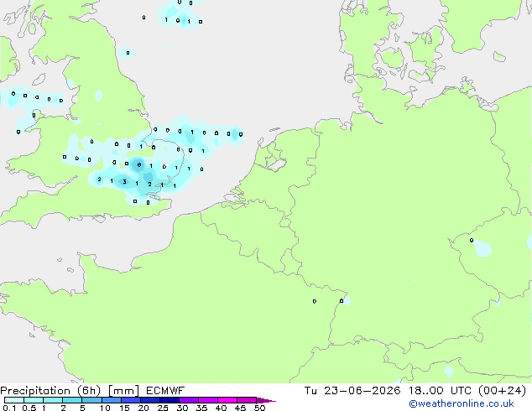Click the '(00+24)' forecast step text
The width and height of the screenshot is (532, 411).
(x=502, y=391)
